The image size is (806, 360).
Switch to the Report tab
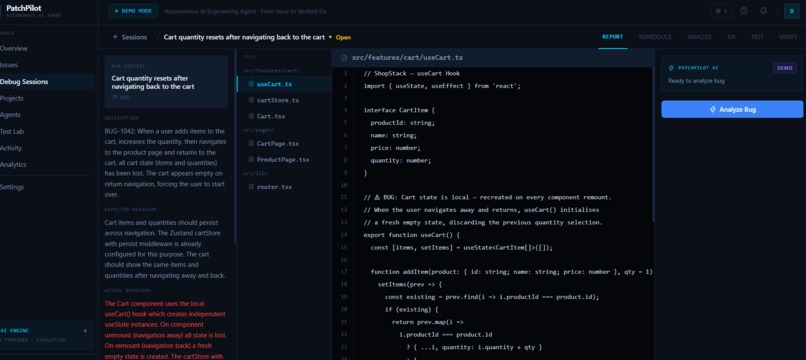[x=612, y=37]
